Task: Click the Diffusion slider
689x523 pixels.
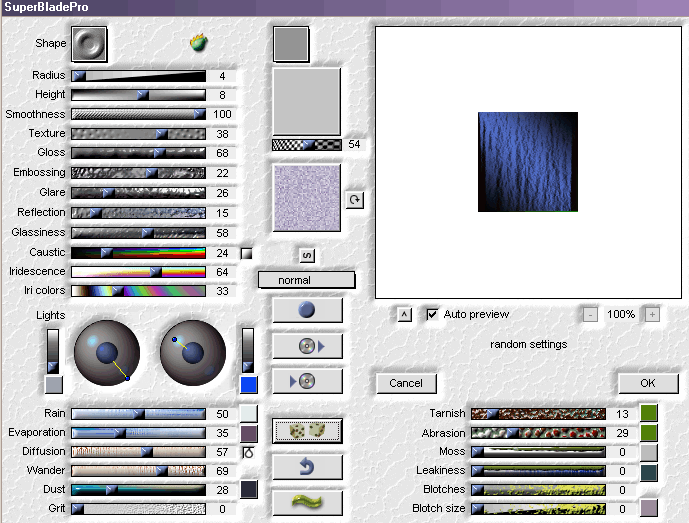Action: (138, 452)
